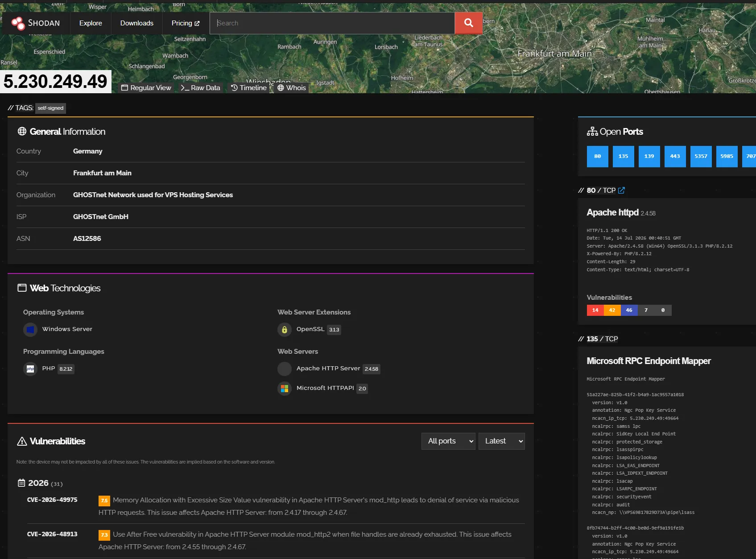Click the self-signed tag
The width and height of the screenshot is (756, 559).
(x=50, y=108)
